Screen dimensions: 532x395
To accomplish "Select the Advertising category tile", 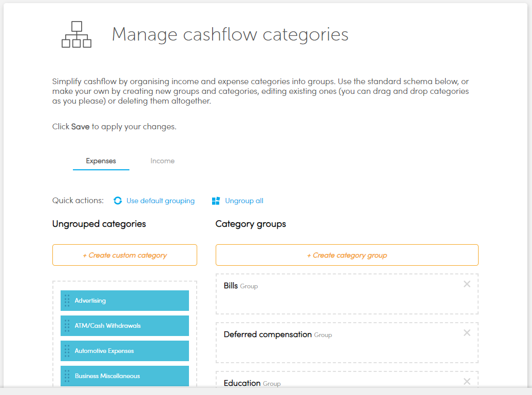I will 125,301.
